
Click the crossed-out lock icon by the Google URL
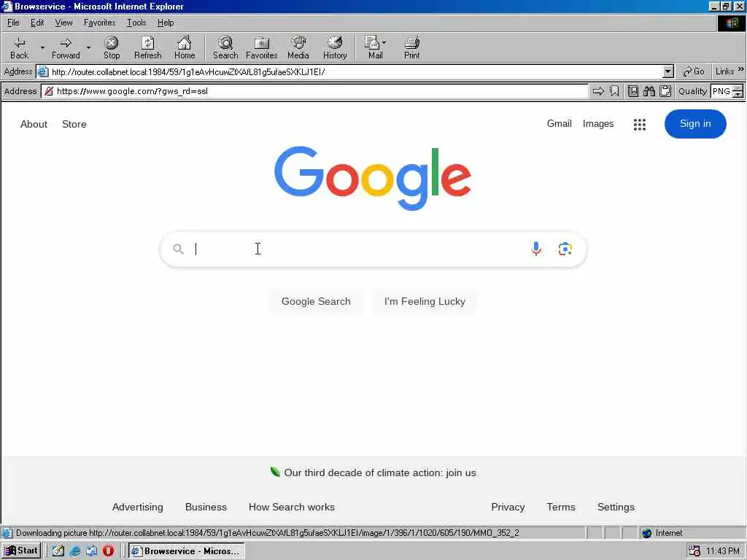49,91
